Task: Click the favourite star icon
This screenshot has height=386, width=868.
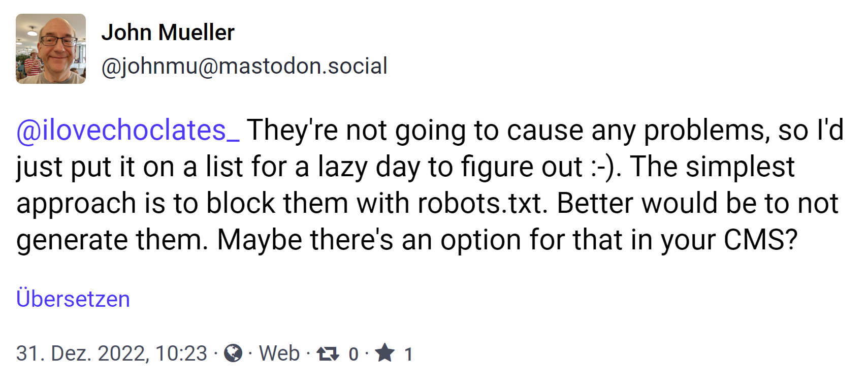Action: coord(385,353)
